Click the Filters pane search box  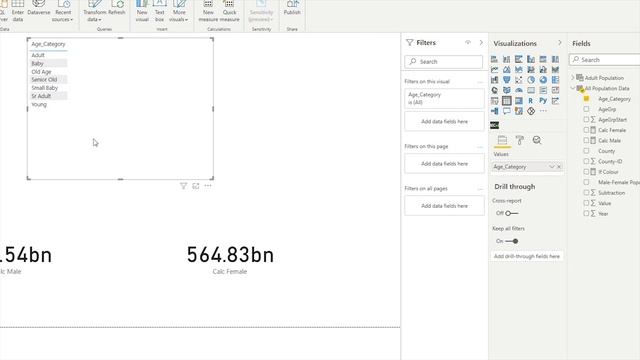click(x=444, y=62)
